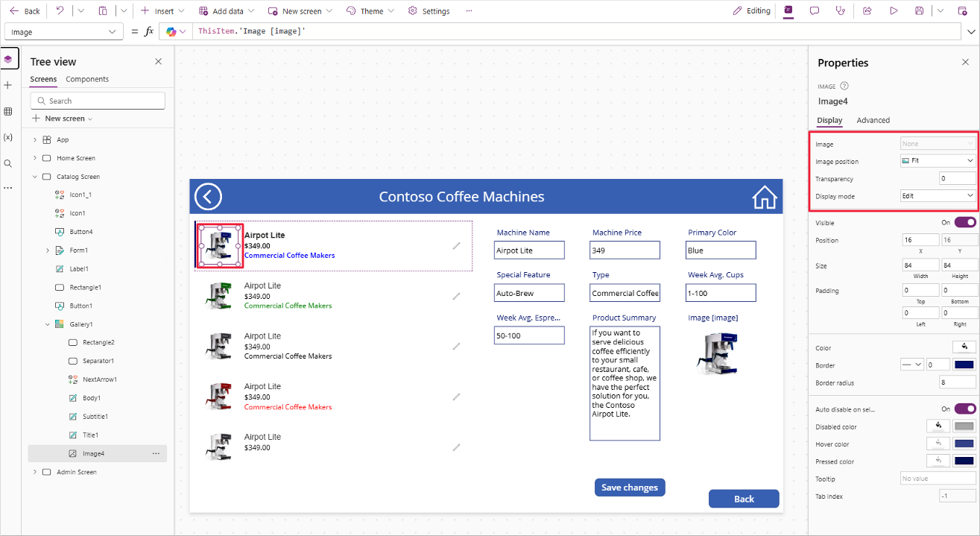The height and width of the screenshot is (536, 980).
Task: Open the Comments icon
Action: 815,11
